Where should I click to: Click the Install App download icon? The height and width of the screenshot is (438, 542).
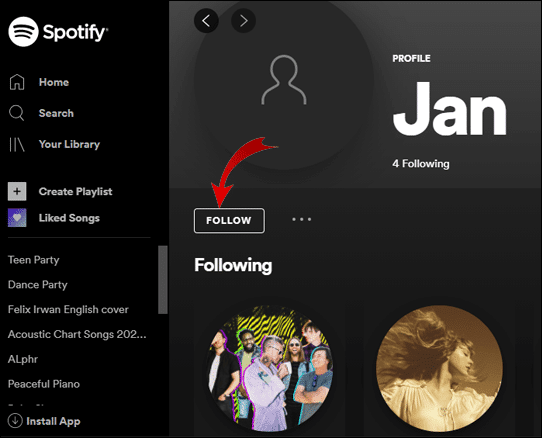(x=15, y=421)
